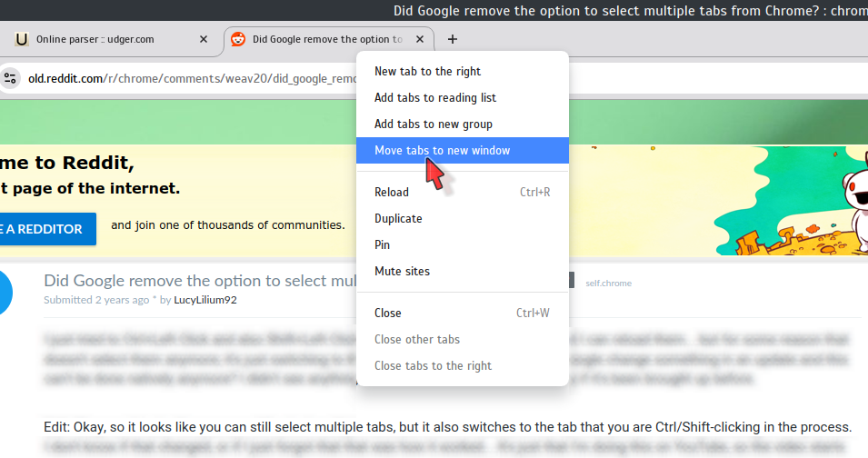This screenshot has width=868, height=458.
Task: Click the site information icon in address bar
Action: tap(10, 78)
